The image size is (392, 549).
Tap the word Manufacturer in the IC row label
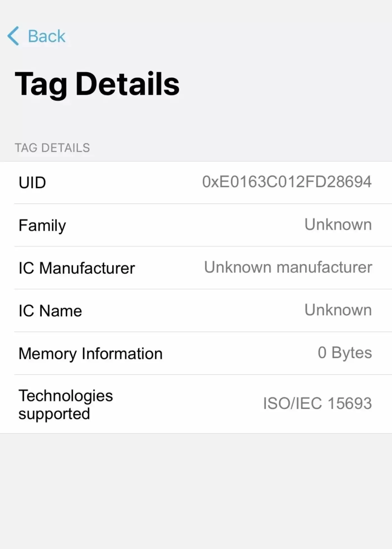pyautogui.click(x=87, y=268)
